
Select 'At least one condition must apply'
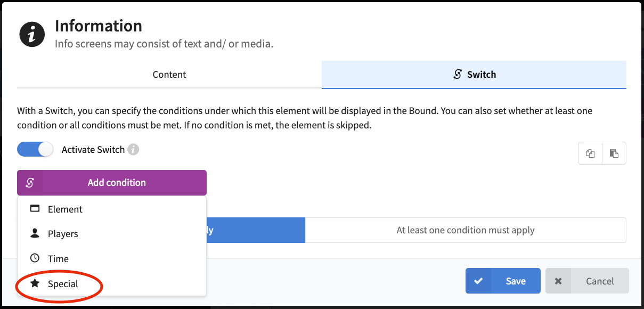tap(466, 230)
